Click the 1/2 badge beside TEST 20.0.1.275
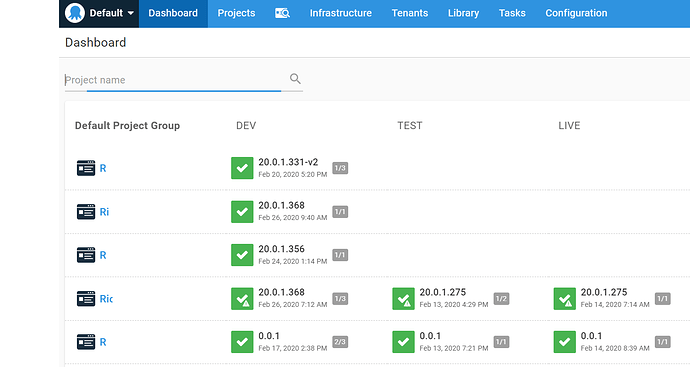Viewport: 690px width, 367px height. (501, 298)
